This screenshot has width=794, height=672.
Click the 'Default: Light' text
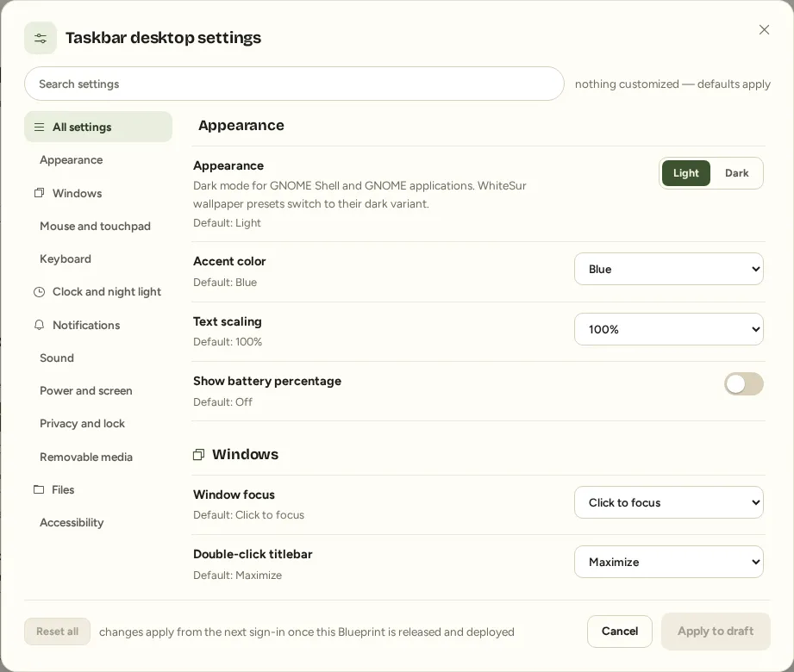(x=227, y=223)
